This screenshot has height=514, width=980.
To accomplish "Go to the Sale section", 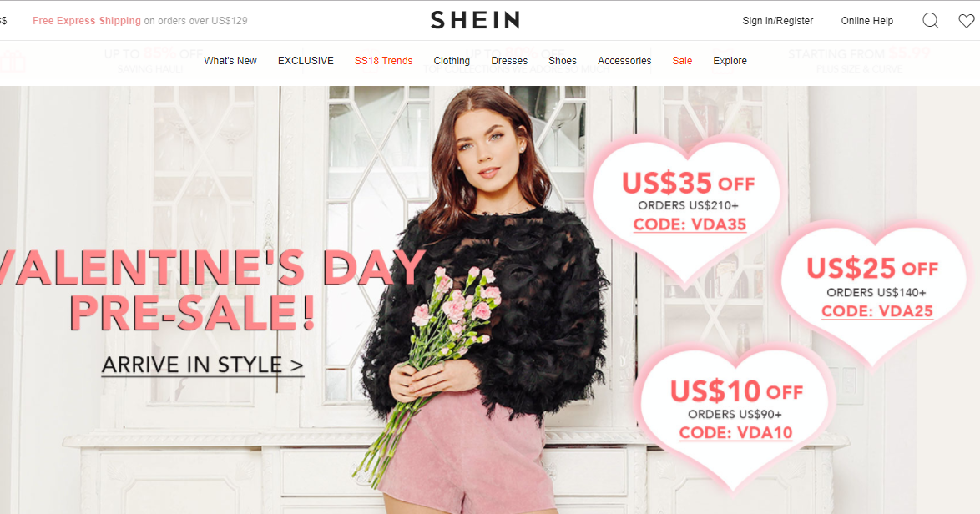I will tap(682, 61).
